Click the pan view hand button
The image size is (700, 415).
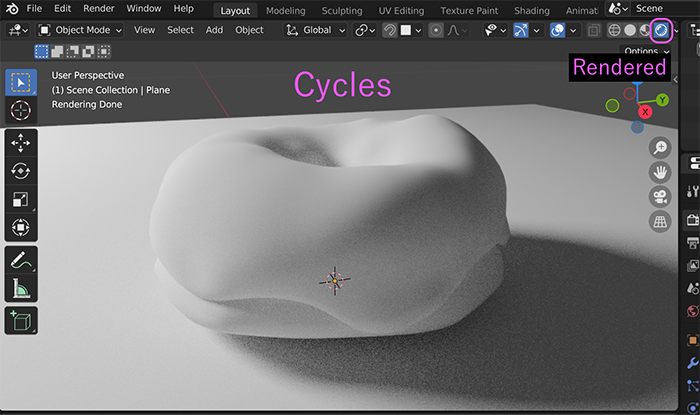coord(660,172)
